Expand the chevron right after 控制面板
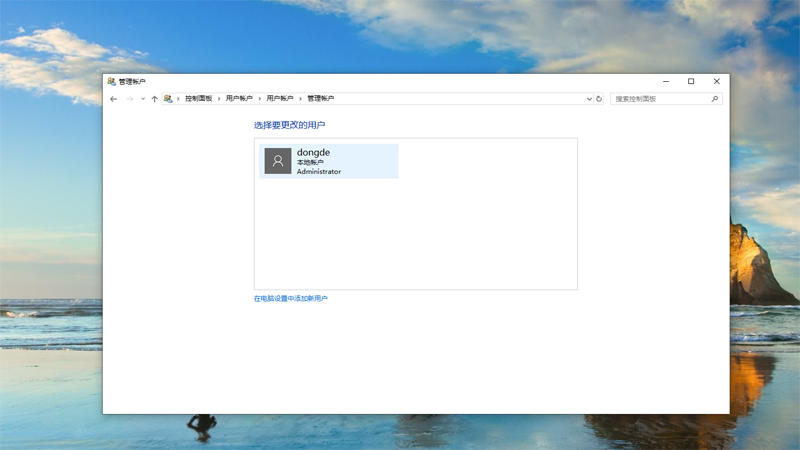 coord(219,99)
